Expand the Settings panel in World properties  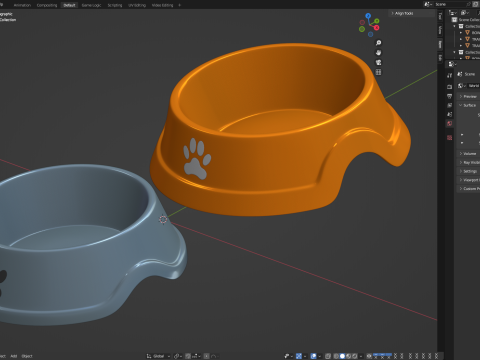[x=468, y=171]
